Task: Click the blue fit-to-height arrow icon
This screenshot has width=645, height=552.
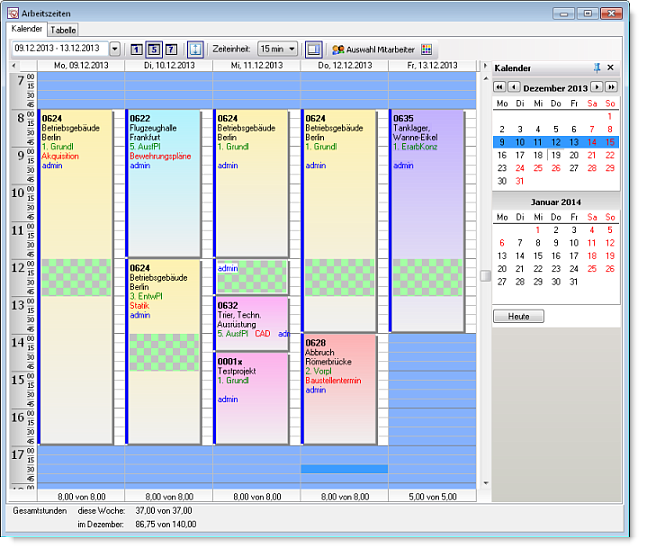Action: [x=195, y=48]
